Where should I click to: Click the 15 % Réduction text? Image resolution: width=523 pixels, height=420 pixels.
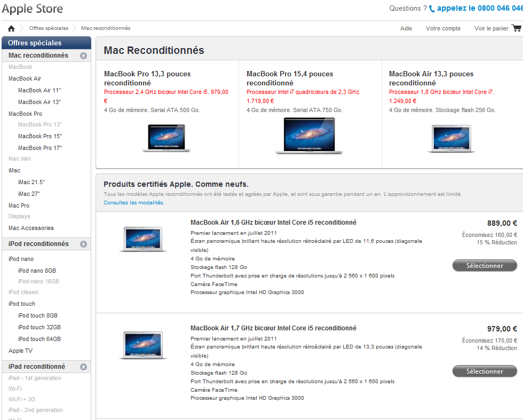[x=497, y=242]
